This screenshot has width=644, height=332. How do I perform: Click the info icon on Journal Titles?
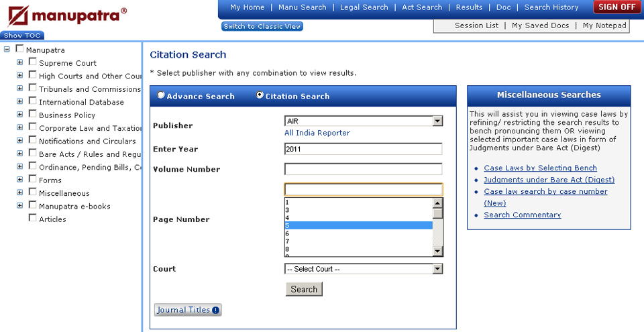[x=215, y=310]
